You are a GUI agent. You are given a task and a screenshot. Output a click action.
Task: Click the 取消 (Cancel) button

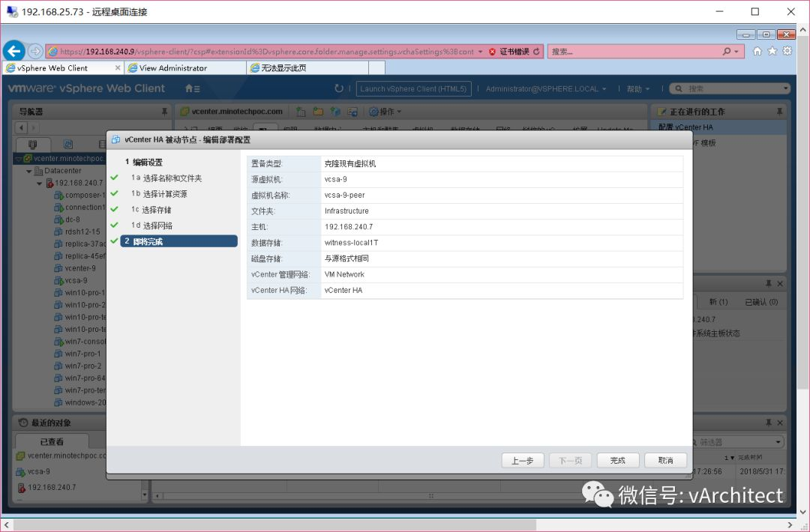(665, 460)
